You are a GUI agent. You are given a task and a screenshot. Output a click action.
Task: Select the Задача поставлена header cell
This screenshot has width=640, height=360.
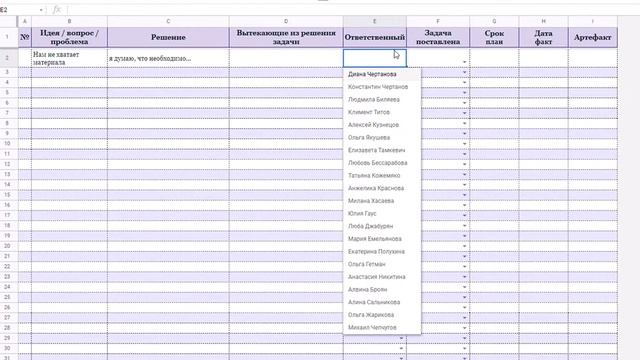tap(438, 37)
